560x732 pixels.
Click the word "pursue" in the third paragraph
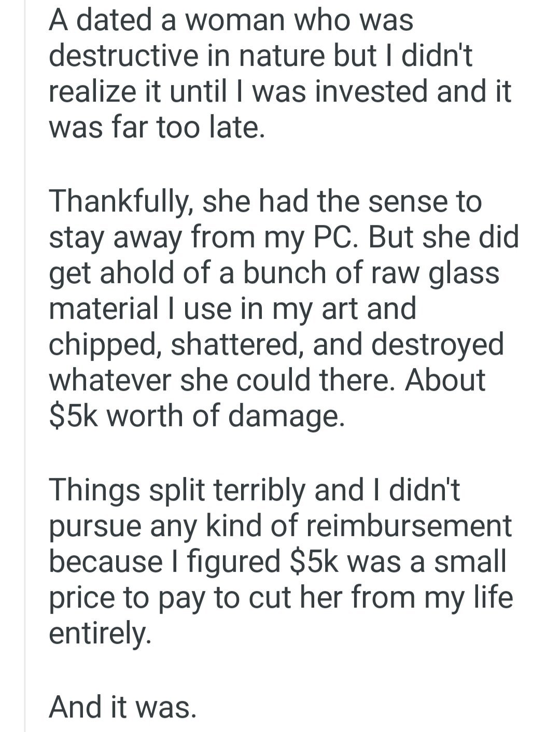click(x=97, y=527)
